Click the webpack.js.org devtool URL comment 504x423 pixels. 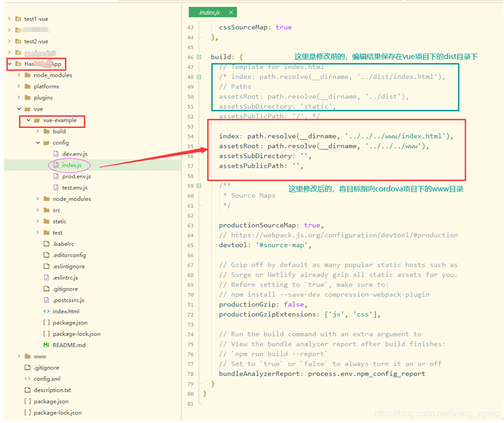pyautogui.click(x=338, y=235)
